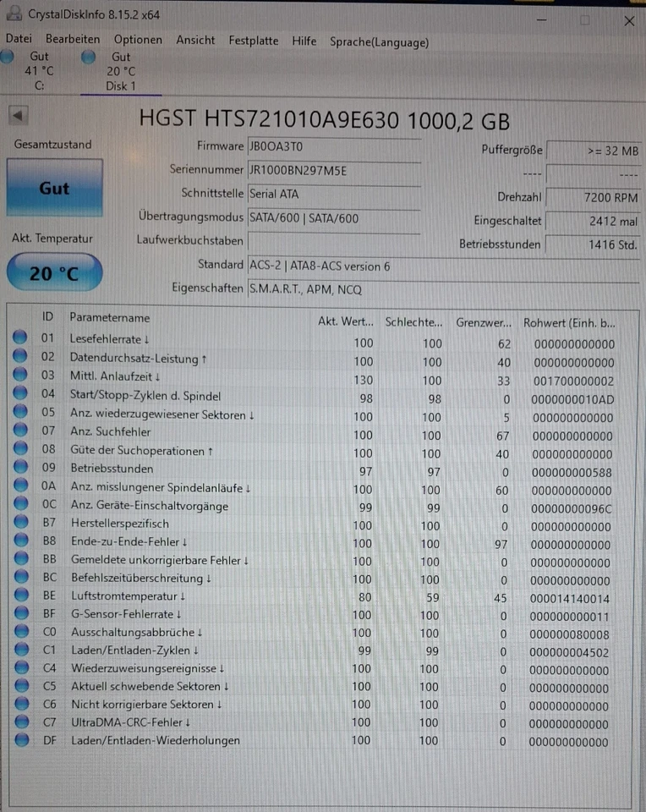Open the Hilfe menu
The height and width of the screenshot is (812, 646).
[304, 41]
